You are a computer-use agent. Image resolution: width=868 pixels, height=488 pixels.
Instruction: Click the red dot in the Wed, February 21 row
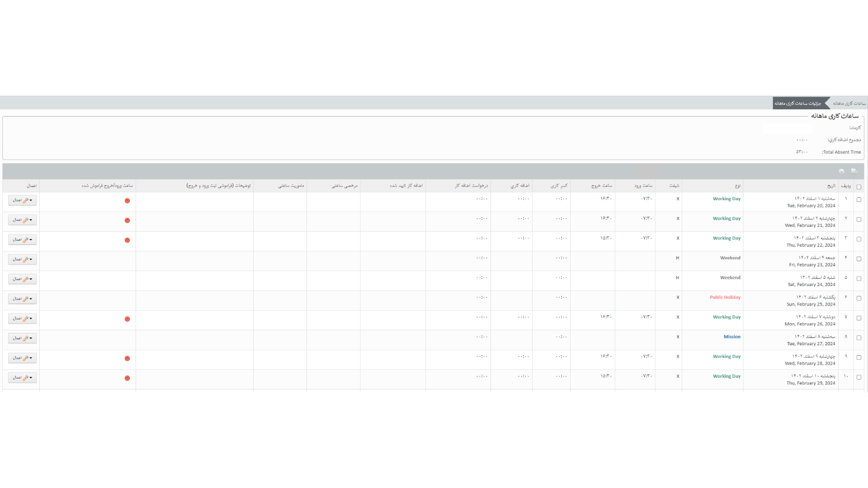(127, 221)
